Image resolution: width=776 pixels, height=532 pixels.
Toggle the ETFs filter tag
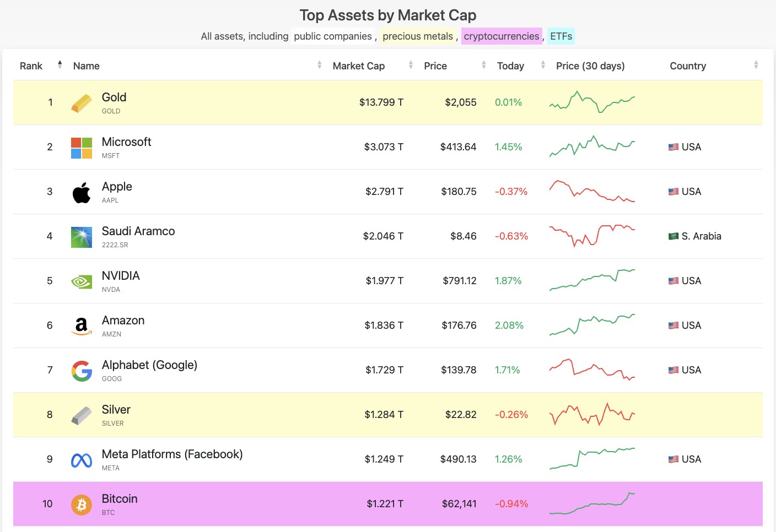tap(561, 36)
